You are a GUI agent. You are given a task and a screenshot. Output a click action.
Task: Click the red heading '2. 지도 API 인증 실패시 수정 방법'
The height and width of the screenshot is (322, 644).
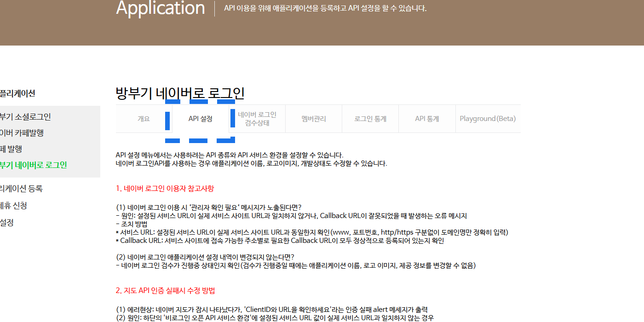pos(165,291)
